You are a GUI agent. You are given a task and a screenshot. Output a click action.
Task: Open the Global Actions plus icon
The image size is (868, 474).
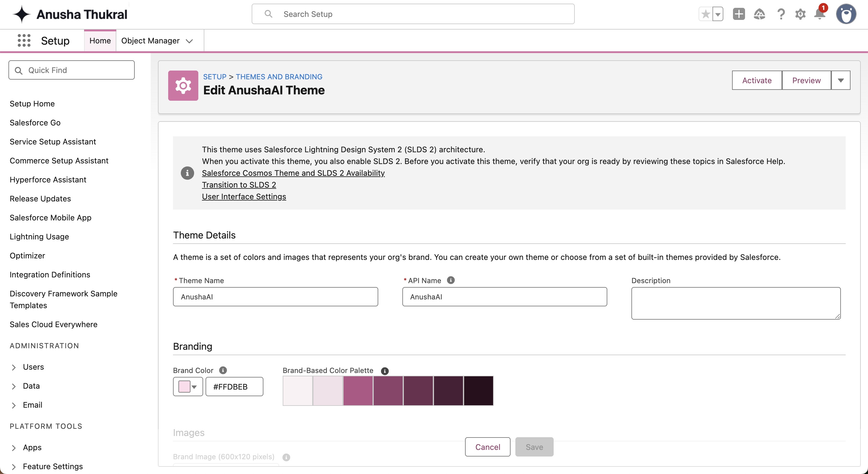[739, 14]
